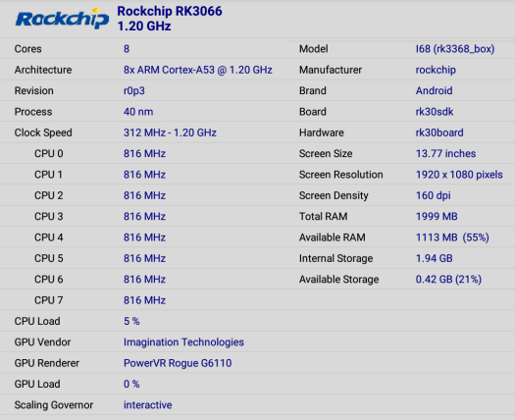Image resolution: width=515 pixels, height=420 pixels.
Task: Select the Cores row
Action: coord(144,49)
